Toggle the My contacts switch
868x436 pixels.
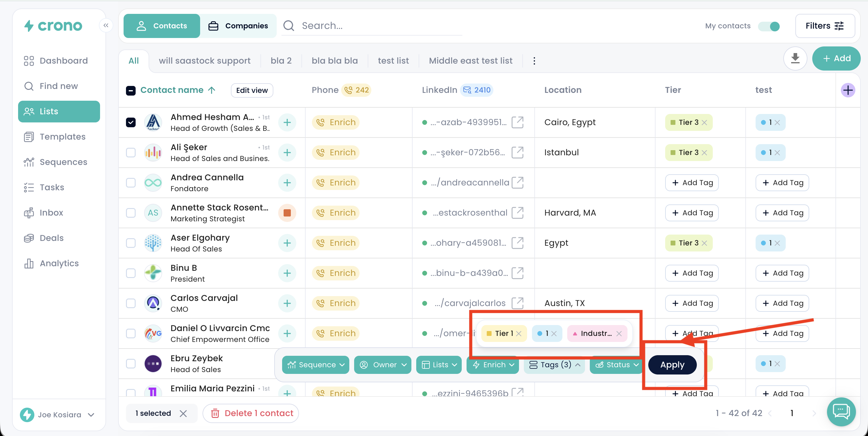769,26
